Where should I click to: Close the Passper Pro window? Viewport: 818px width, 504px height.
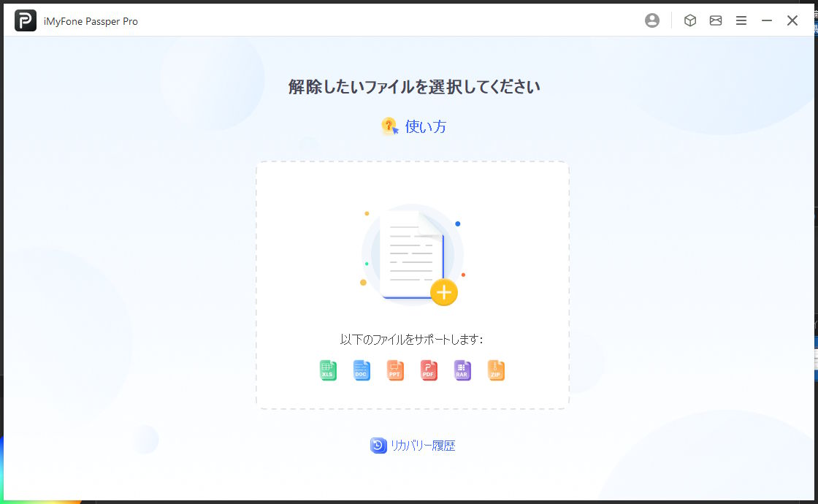click(x=792, y=21)
